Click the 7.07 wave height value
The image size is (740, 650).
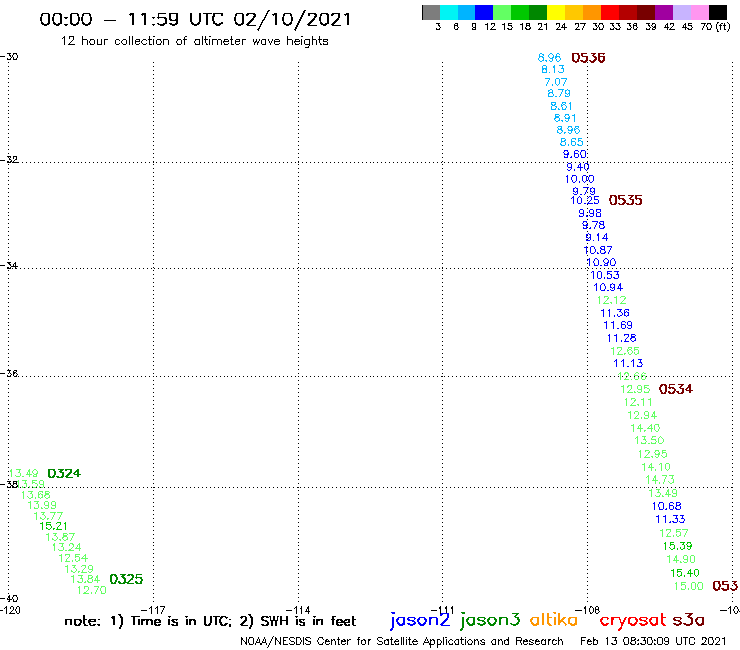tap(556, 82)
